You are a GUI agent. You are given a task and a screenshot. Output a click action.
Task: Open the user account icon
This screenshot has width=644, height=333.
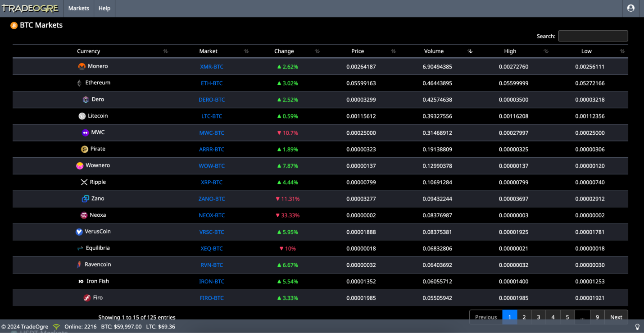click(x=630, y=8)
